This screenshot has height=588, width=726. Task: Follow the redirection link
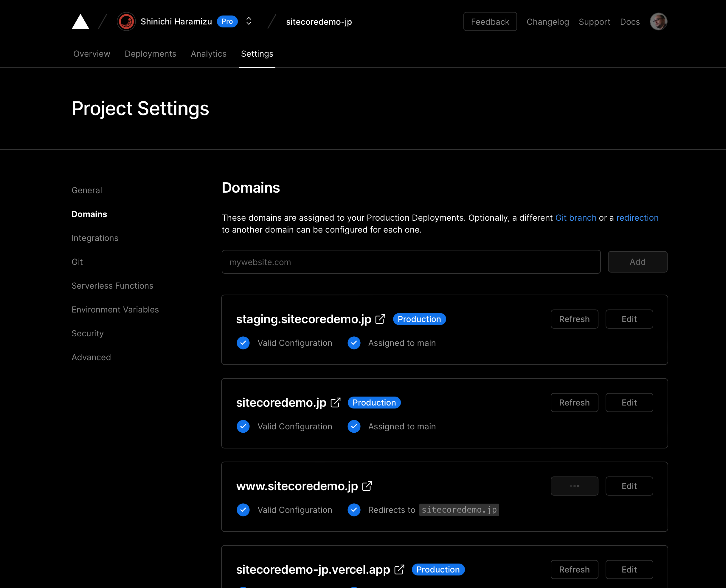tap(637, 218)
